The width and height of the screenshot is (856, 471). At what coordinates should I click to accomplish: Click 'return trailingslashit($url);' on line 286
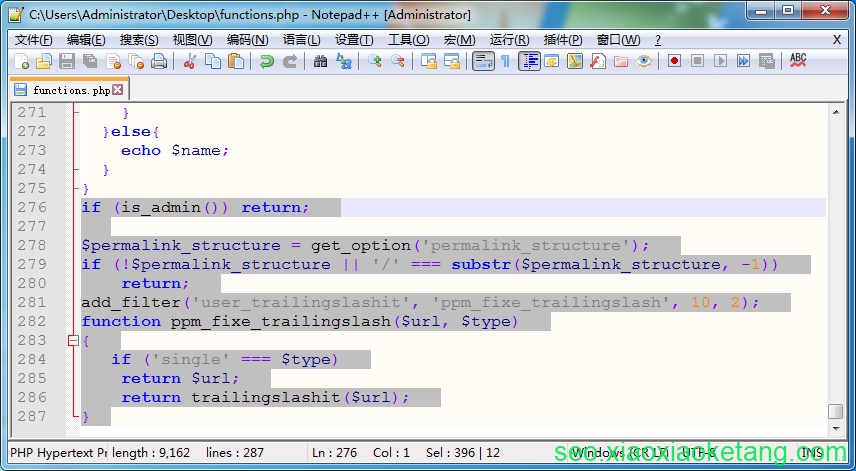pos(265,397)
